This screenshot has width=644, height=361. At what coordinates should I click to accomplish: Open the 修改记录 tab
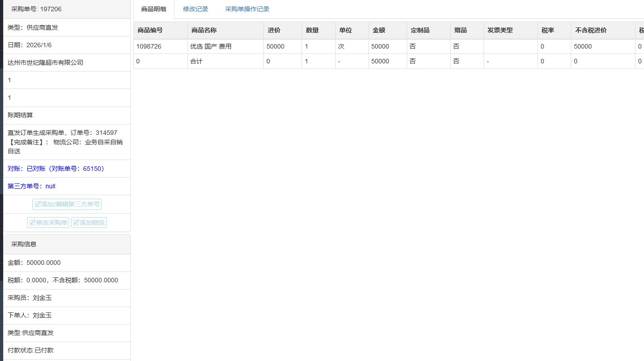point(195,9)
